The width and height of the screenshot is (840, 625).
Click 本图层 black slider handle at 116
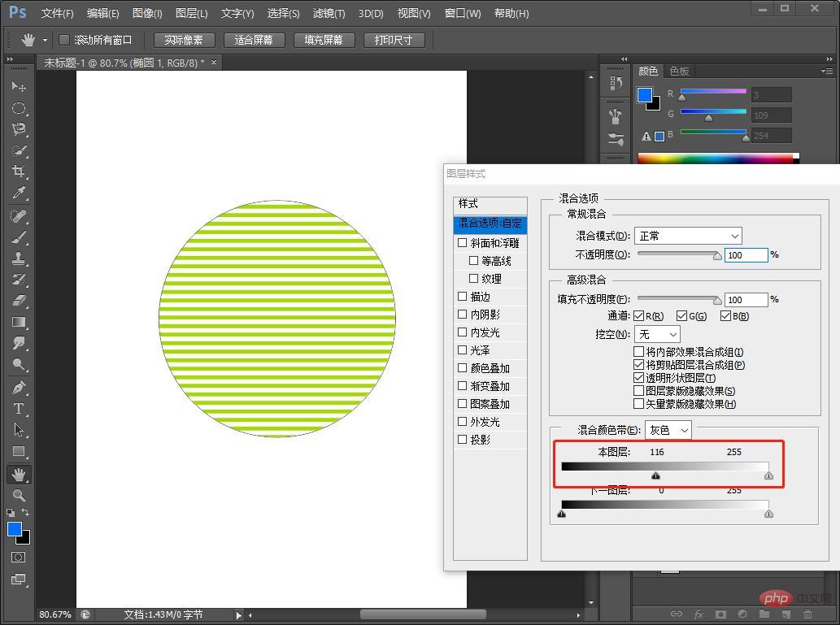click(655, 475)
